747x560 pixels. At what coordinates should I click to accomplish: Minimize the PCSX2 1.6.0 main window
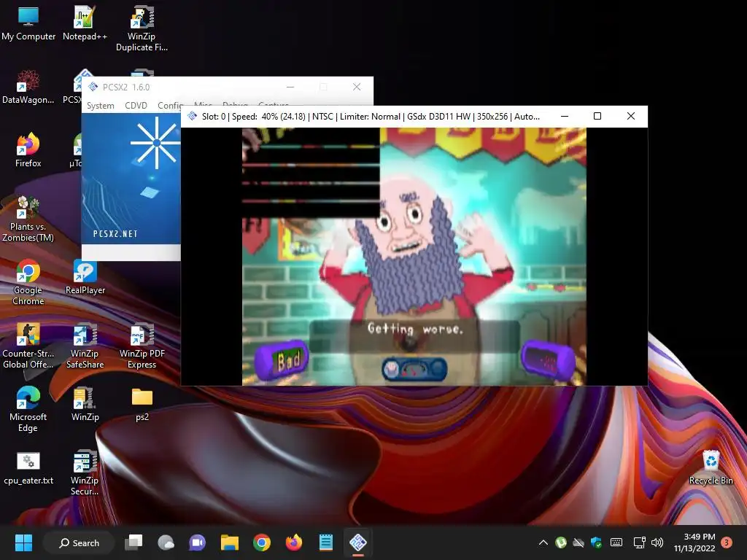pos(290,87)
